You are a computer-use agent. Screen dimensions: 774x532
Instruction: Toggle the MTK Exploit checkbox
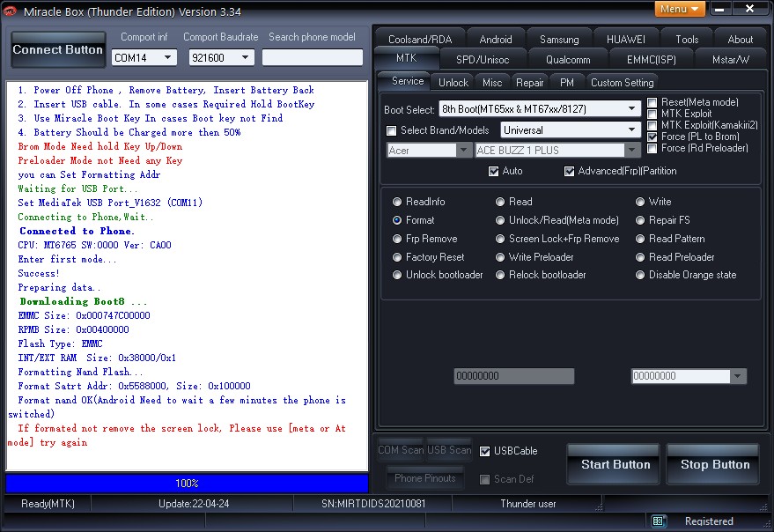(652, 114)
